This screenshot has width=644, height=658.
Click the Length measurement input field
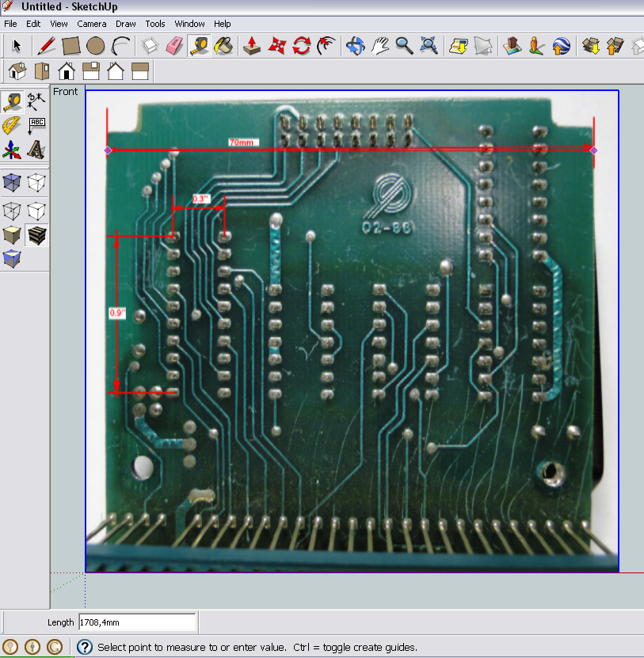tap(137, 622)
